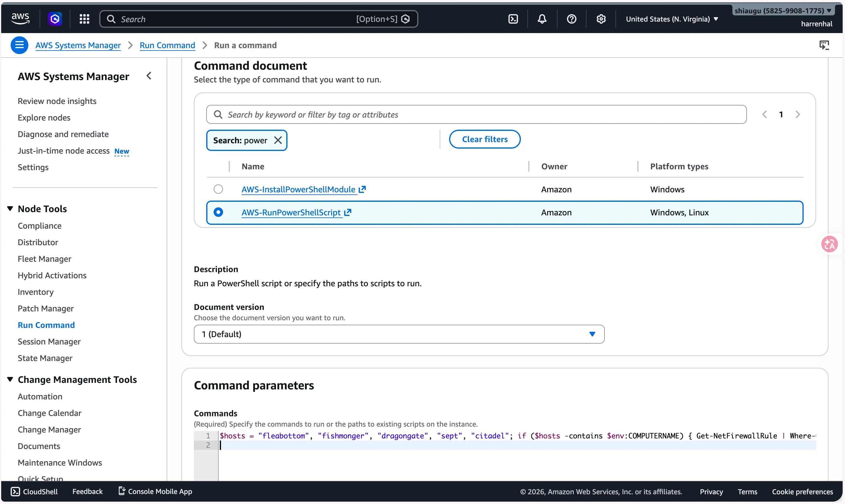Open the notifications bell

(x=542, y=19)
